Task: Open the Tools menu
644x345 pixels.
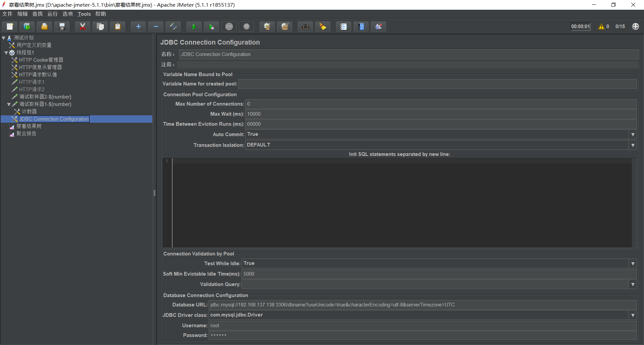Action: click(84, 14)
